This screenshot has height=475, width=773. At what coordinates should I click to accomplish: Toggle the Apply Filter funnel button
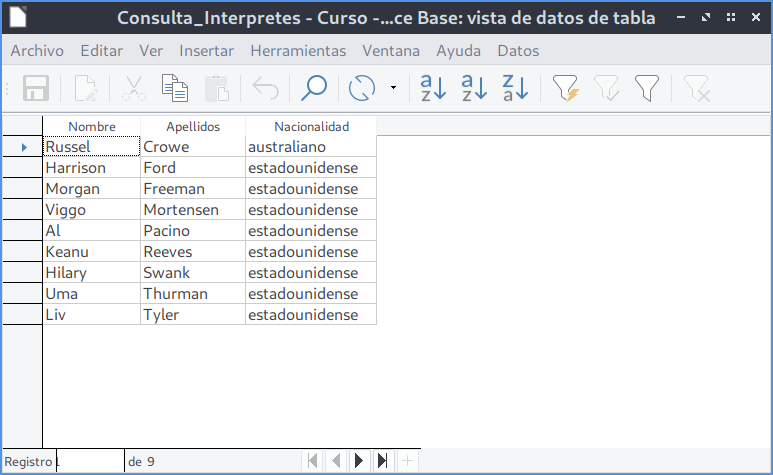[x=606, y=89]
